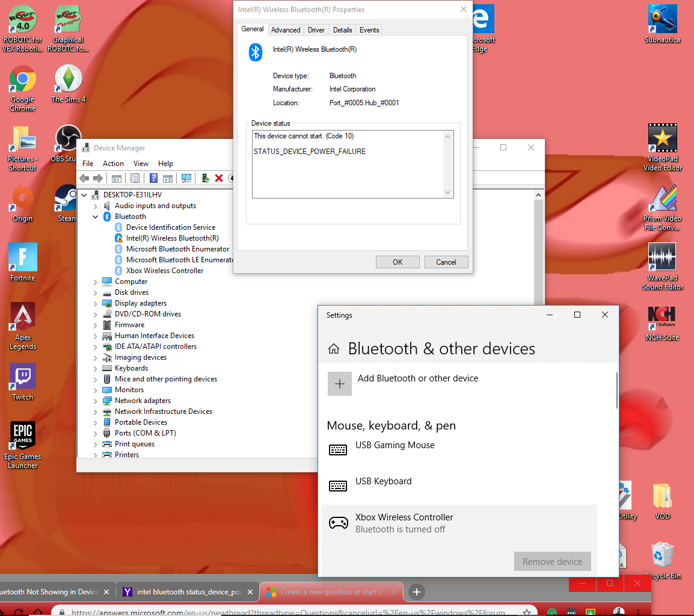This screenshot has height=616, width=694.
Task: Click Device Manager tree scrollbar up arrow
Action: (x=538, y=195)
